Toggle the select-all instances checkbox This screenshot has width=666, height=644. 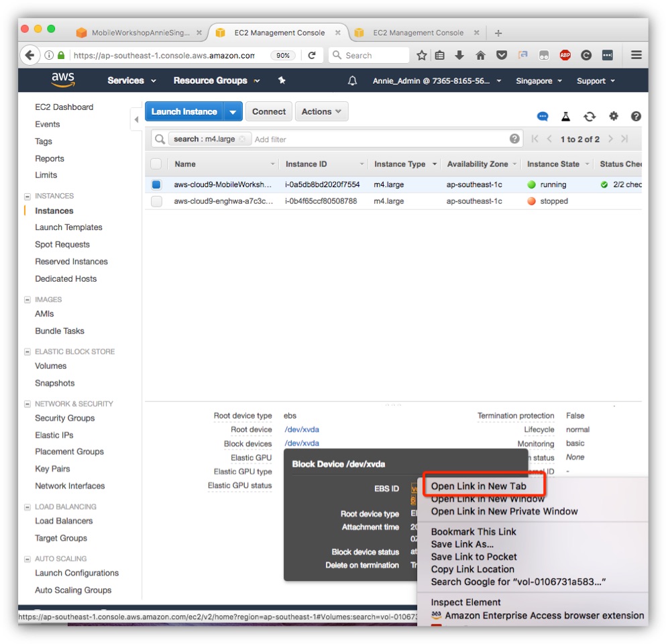click(x=156, y=164)
